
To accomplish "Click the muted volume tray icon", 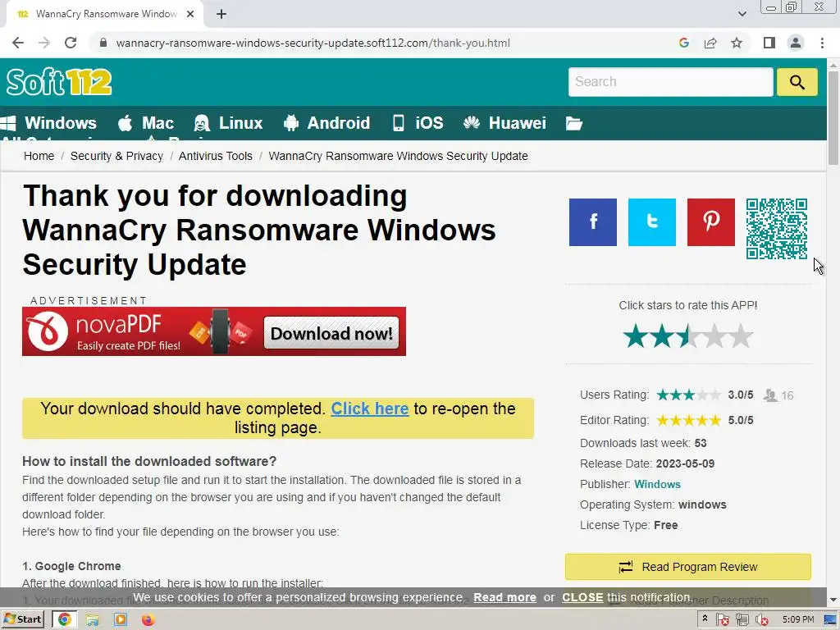I will (x=761, y=620).
